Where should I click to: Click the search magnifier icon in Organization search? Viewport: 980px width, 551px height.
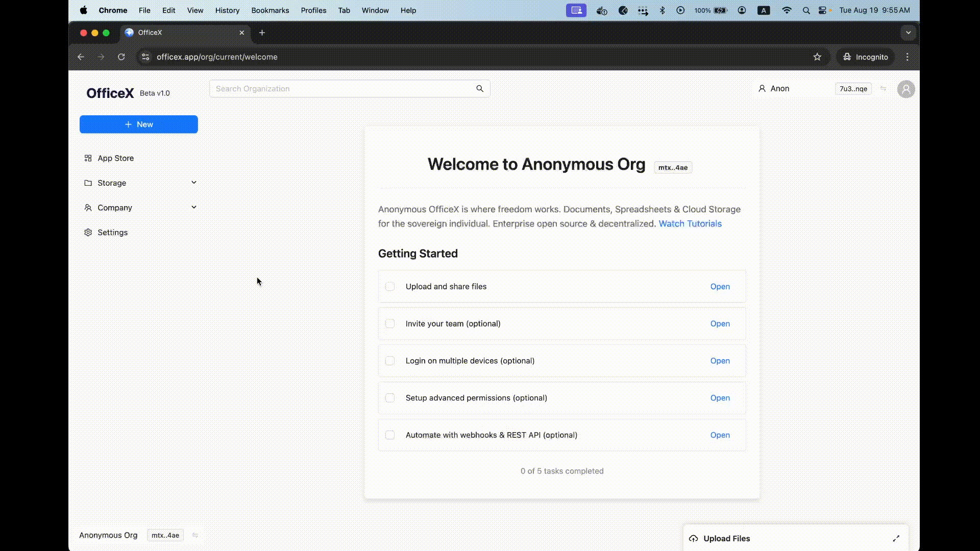(479, 89)
